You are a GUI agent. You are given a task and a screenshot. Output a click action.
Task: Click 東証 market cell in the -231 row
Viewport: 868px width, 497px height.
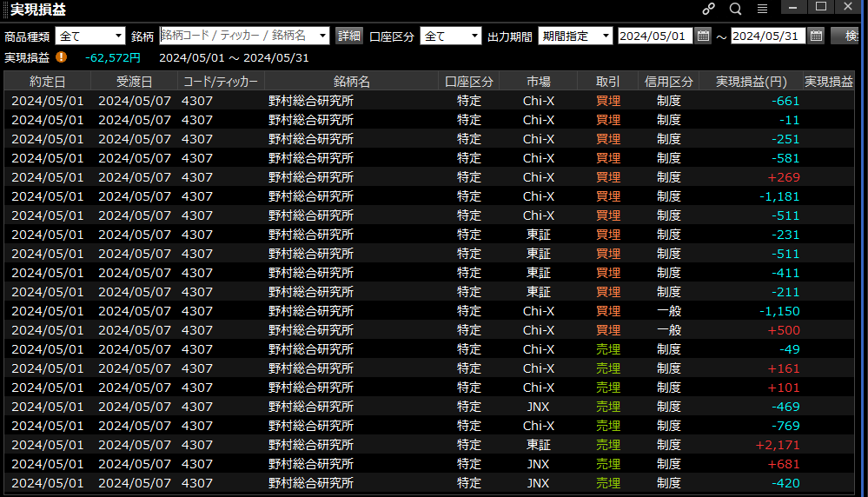click(x=538, y=234)
